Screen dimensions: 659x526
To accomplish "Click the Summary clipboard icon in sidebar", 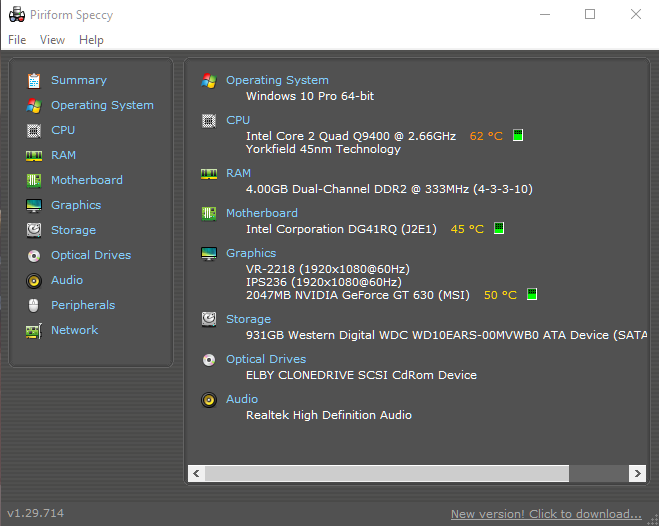I will tap(34, 81).
